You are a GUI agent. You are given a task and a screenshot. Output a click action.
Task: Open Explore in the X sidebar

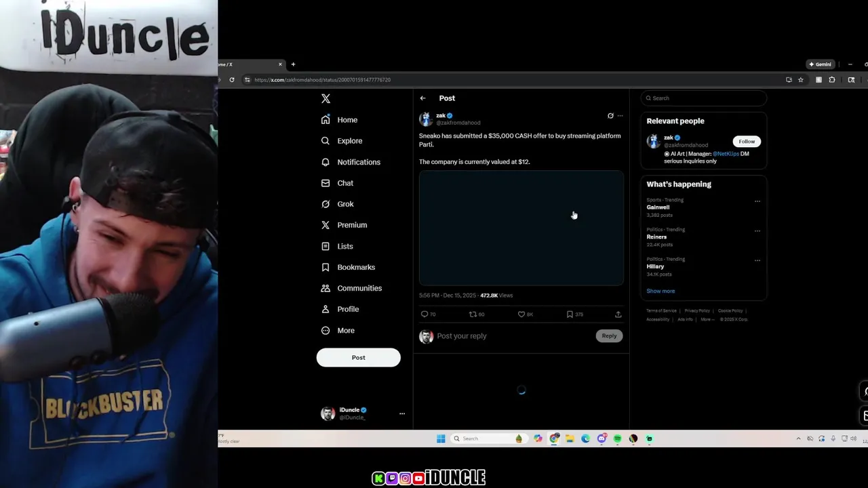[x=342, y=141]
